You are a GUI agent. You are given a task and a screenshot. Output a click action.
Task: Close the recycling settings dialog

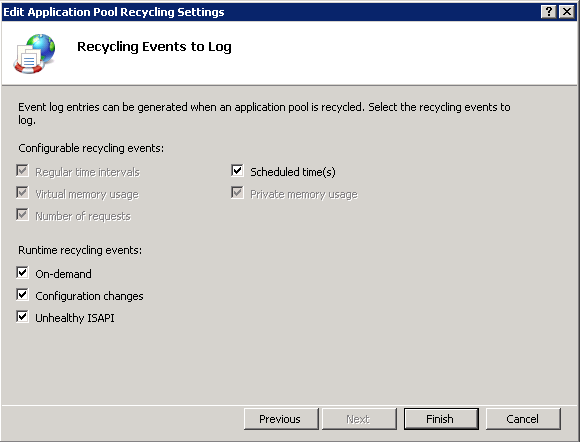567,12
